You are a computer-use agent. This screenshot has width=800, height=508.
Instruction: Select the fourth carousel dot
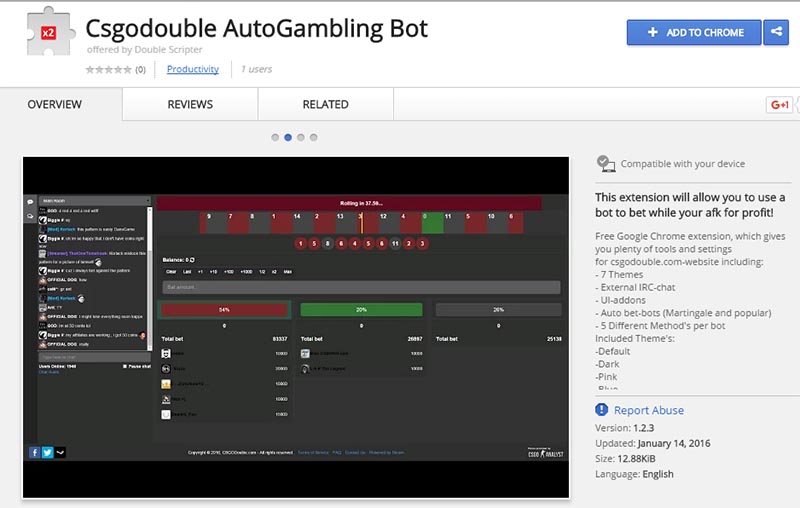314,137
